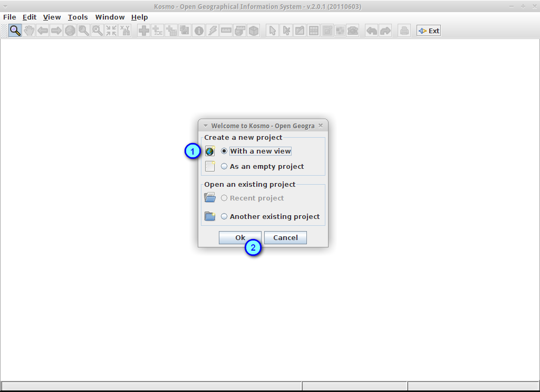Click the X,Y coordinate search icon
The width and height of the screenshot is (540, 392).
(x=125, y=31)
